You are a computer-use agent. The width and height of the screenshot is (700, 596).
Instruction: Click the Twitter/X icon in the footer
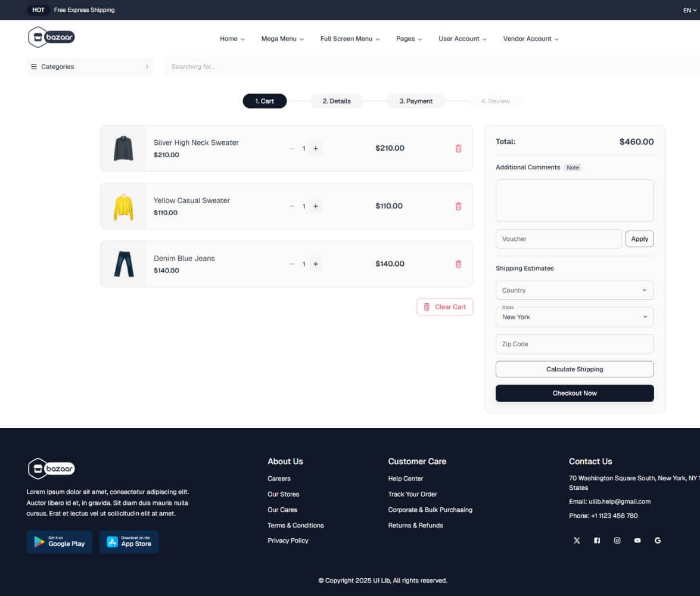(x=576, y=540)
